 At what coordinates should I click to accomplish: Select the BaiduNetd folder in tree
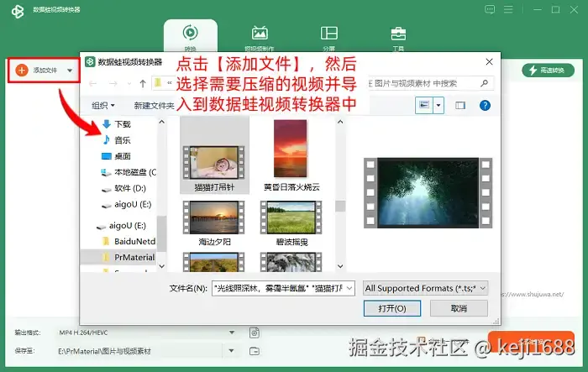(x=129, y=242)
